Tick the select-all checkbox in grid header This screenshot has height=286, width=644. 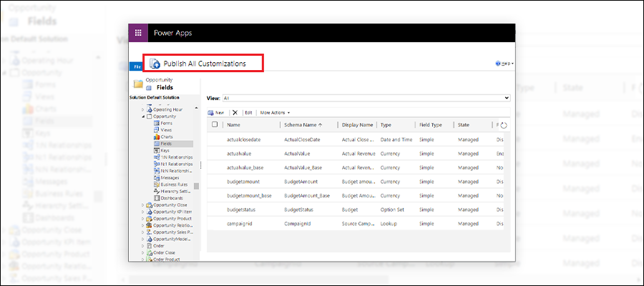[215, 124]
